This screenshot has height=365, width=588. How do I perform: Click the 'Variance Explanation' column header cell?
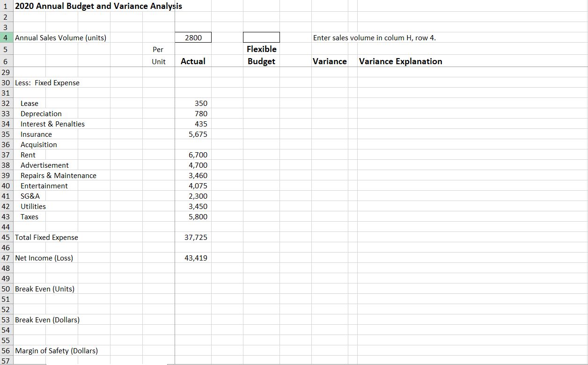tap(399, 61)
